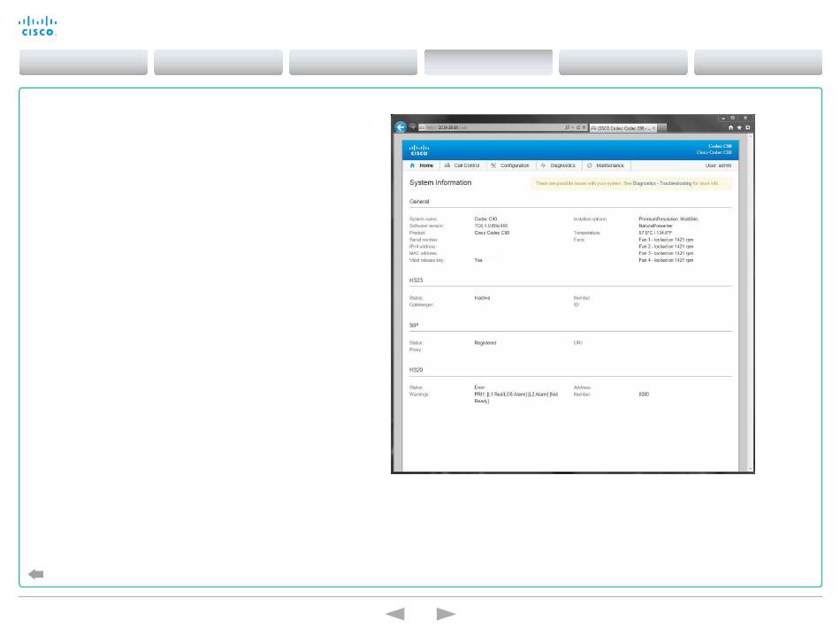Click the 'General' section heading
Screen dimensions: 840x629
click(419, 202)
